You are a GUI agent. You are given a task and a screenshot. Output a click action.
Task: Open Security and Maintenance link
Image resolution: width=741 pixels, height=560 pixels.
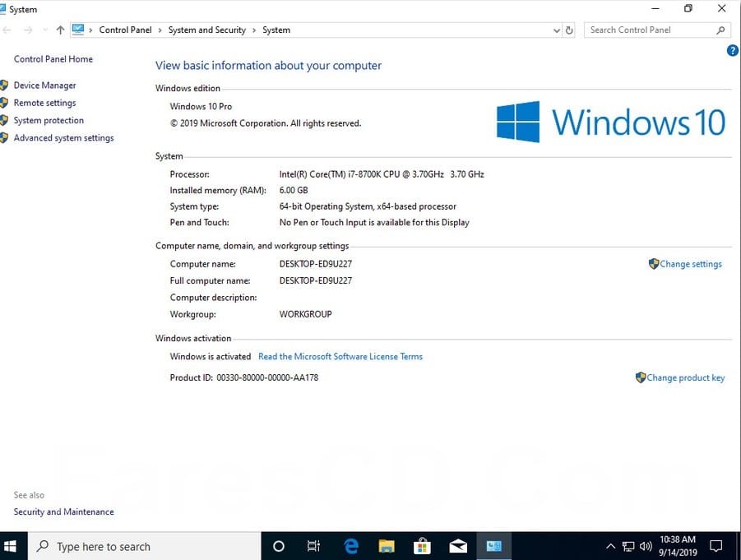(64, 511)
